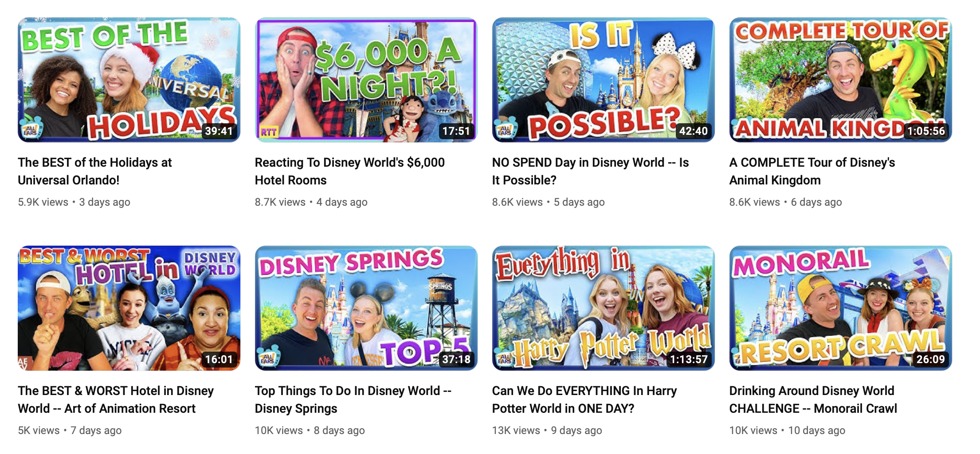
Task: Open Everything in Harry Potter World thumbnail
Action: (603, 308)
